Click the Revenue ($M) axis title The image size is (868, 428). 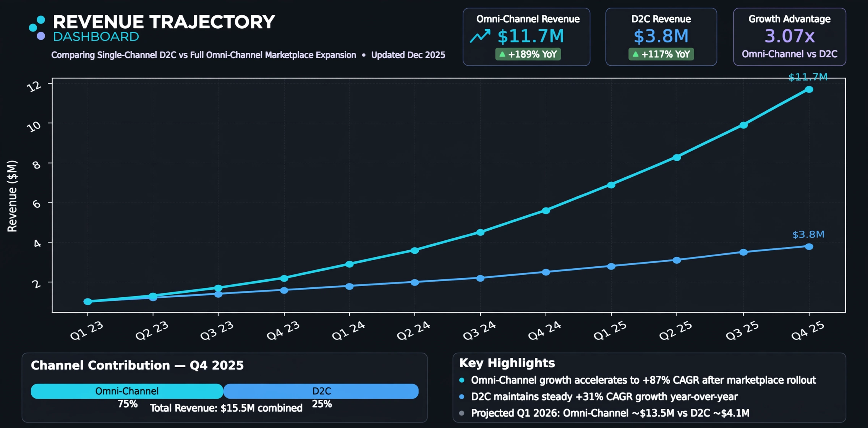point(12,196)
